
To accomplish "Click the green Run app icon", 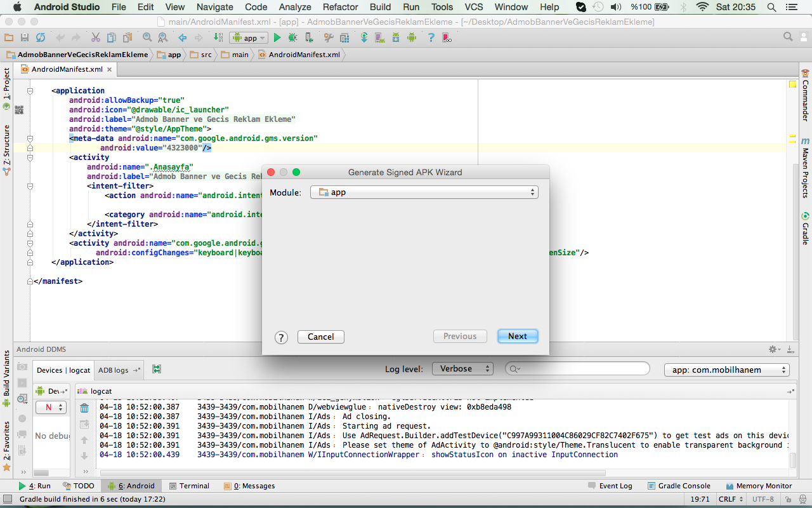I will (277, 38).
